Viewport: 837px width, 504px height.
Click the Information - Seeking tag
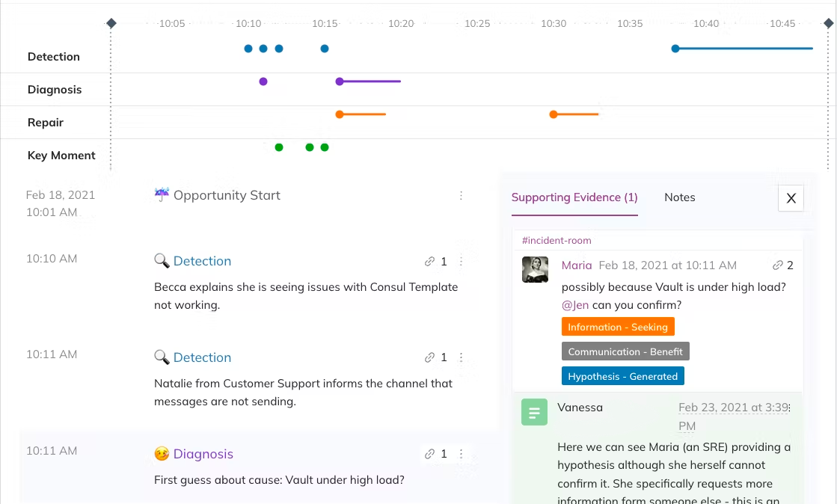(x=618, y=327)
